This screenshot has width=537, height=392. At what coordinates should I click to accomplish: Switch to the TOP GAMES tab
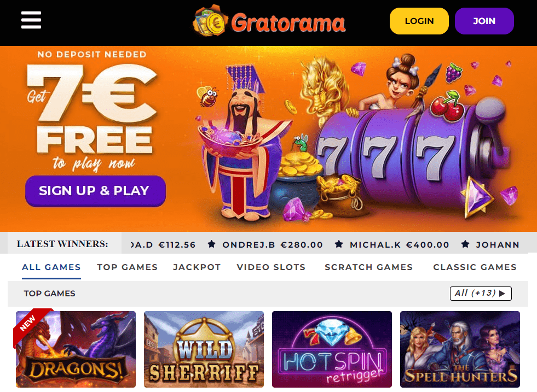(128, 267)
